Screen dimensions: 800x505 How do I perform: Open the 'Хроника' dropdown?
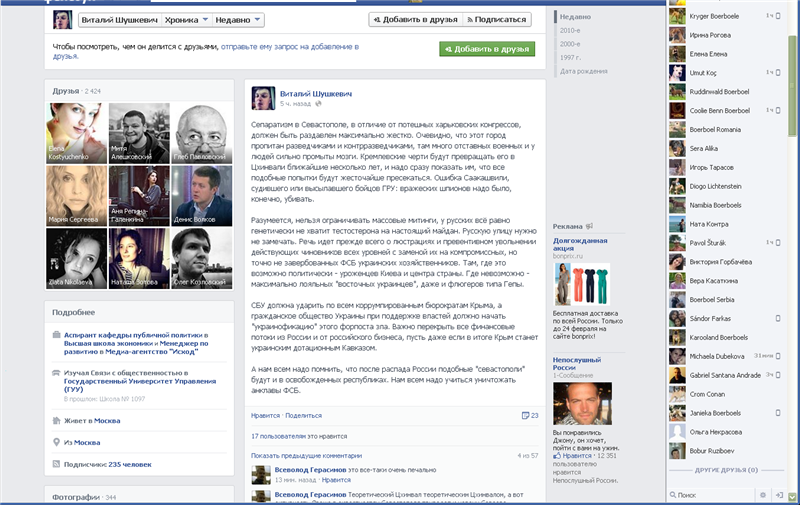click(x=186, y=20)
